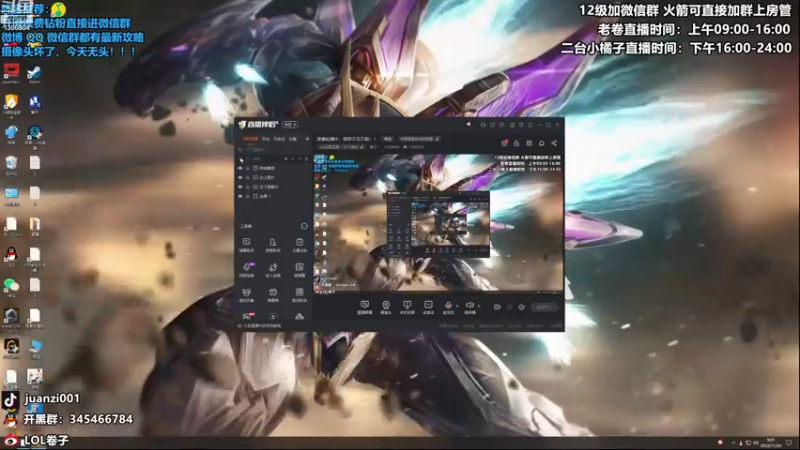Select the orange active scene tab
This screenshot has height=450, width=800.
pyautogui.click(x=251, y=139)
